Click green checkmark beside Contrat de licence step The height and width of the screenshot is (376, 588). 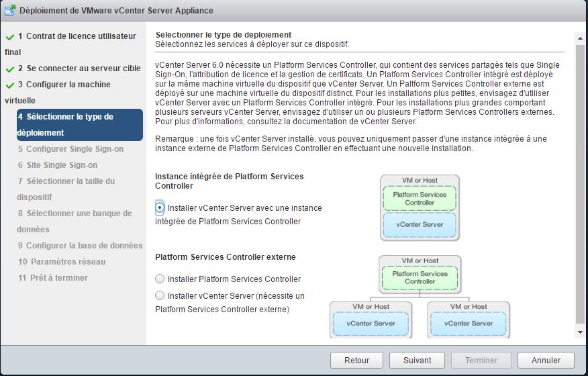click(x=10, y=37)
